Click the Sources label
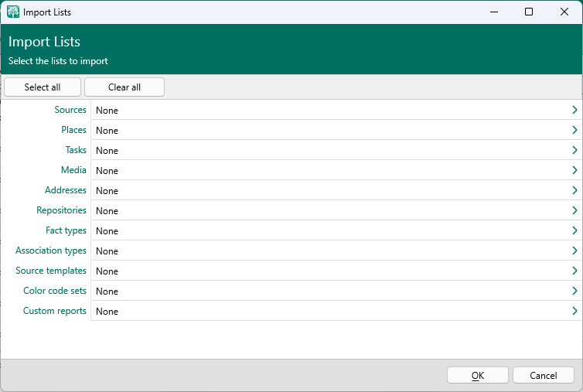Viewport: 583px width, 392px height. tap(70, 110)
